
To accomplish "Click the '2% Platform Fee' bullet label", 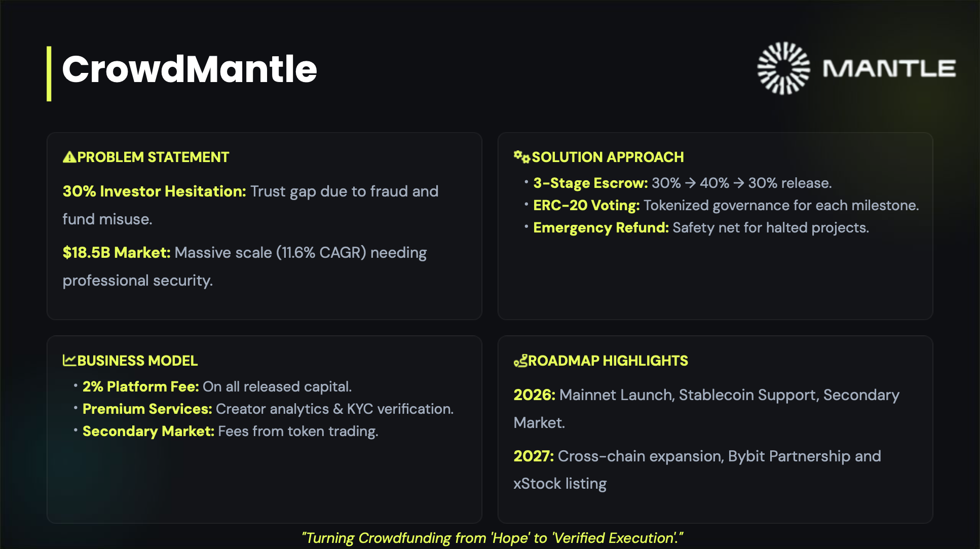I will (x=140, y=386).
